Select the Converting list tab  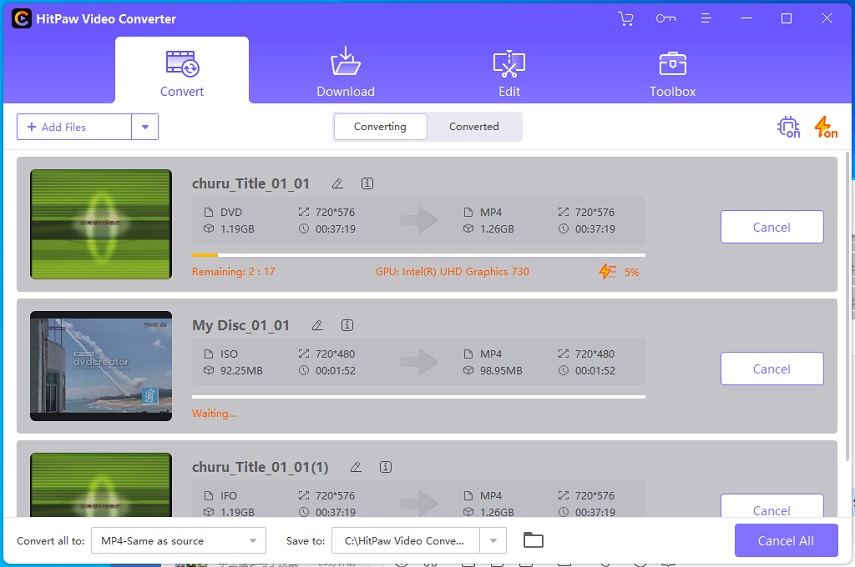coord(380,126)
